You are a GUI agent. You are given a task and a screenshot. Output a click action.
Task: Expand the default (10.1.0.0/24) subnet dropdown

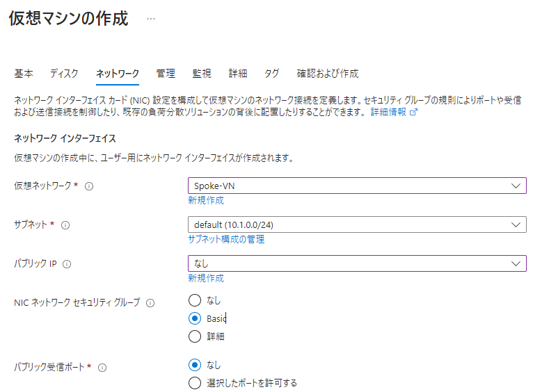tap(356, 224)
